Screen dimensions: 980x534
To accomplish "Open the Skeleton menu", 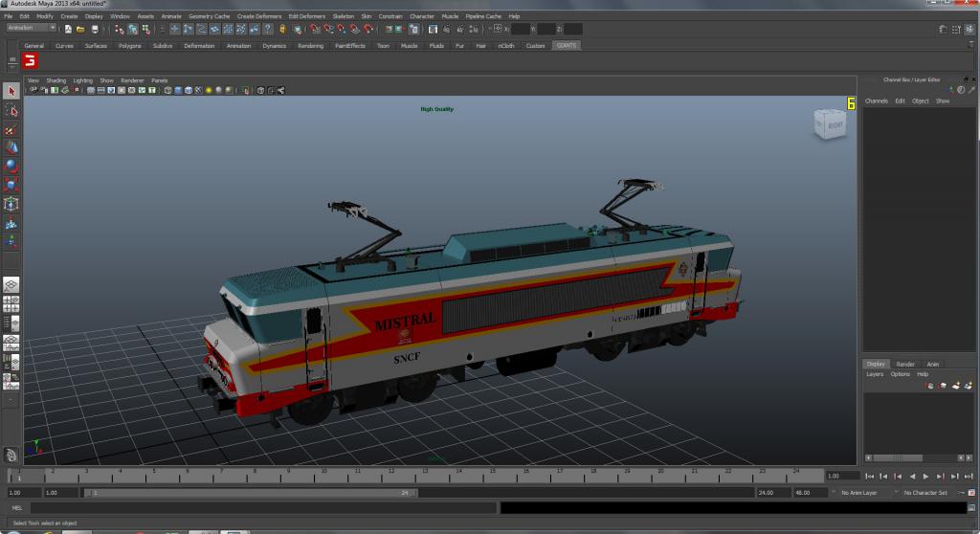I will 344,16.
